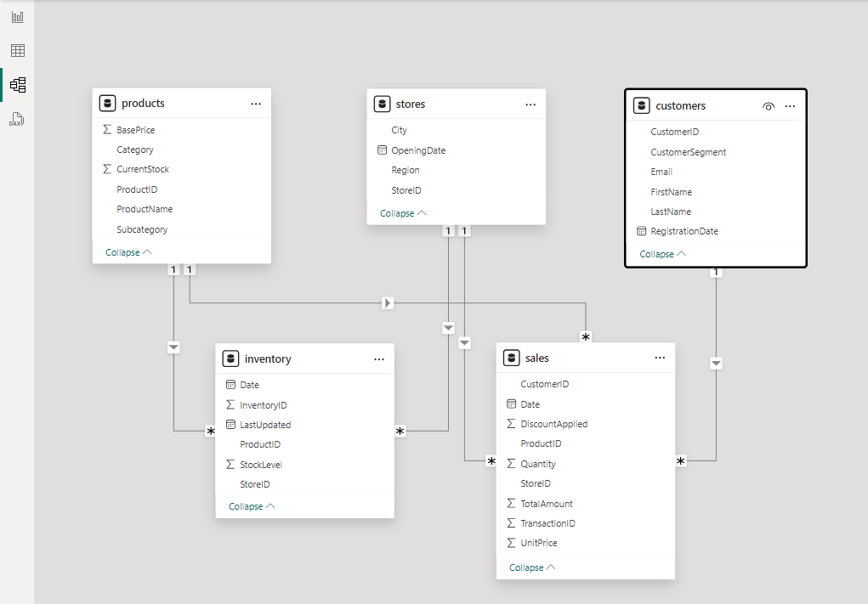The height and width of the screenshot is (604, 868).
Task: Open more options menu on sales table
Action: pyautogui.click(x=660, y=358)
